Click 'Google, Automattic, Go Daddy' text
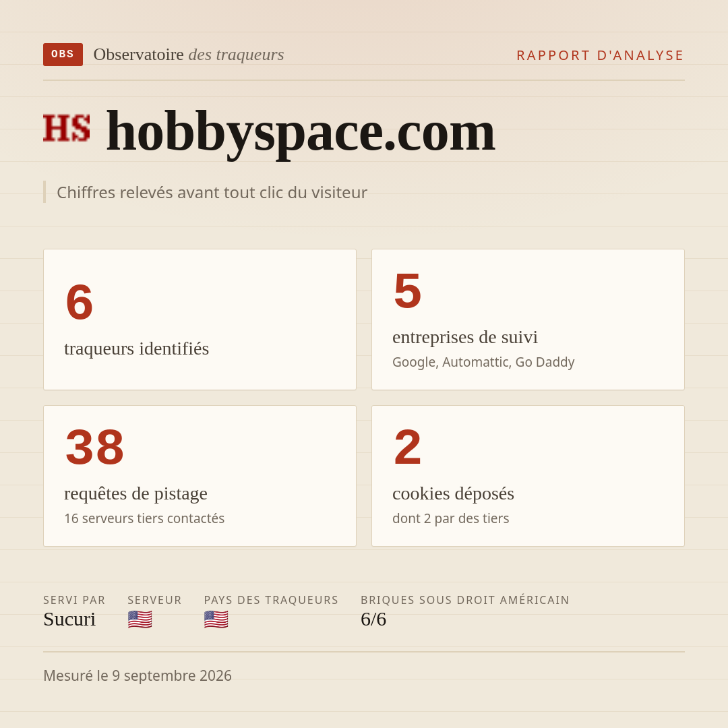 click(483, 362)
